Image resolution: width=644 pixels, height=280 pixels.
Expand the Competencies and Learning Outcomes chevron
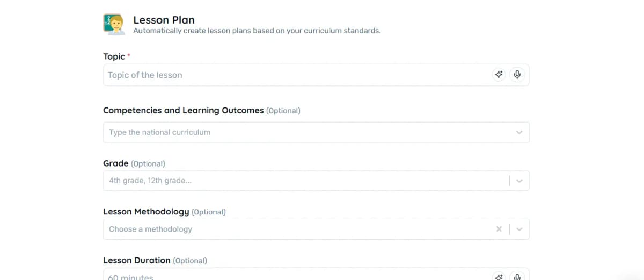[519, 132]
